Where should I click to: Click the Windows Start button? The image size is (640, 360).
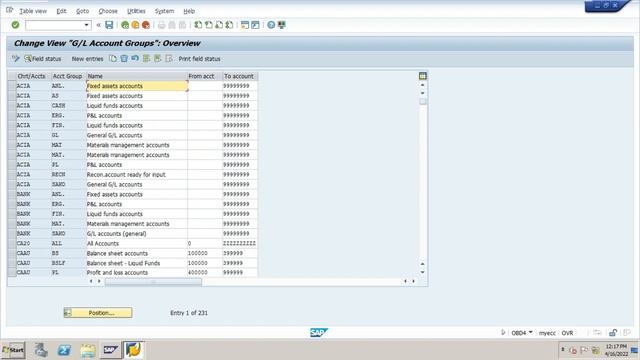13,350
